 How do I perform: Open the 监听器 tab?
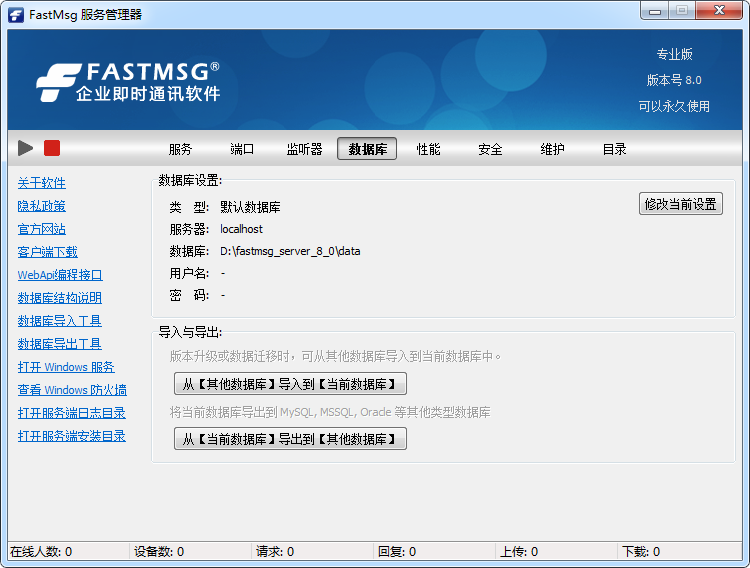tap(304, 149)
